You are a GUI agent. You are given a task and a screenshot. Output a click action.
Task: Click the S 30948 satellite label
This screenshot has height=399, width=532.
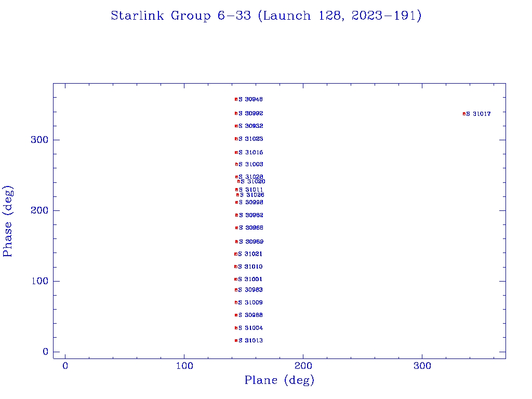[251, 99]
